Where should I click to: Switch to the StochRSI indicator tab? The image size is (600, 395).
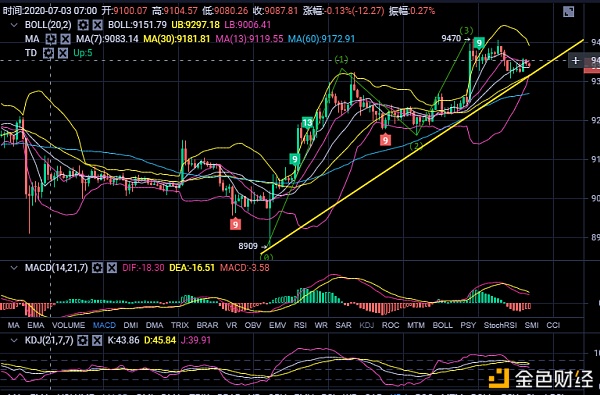501,325
